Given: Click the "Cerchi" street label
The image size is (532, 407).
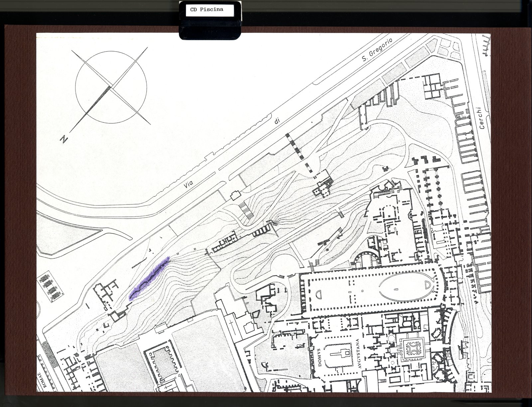Looking at the screenshot, I should (x=482, y=118).
